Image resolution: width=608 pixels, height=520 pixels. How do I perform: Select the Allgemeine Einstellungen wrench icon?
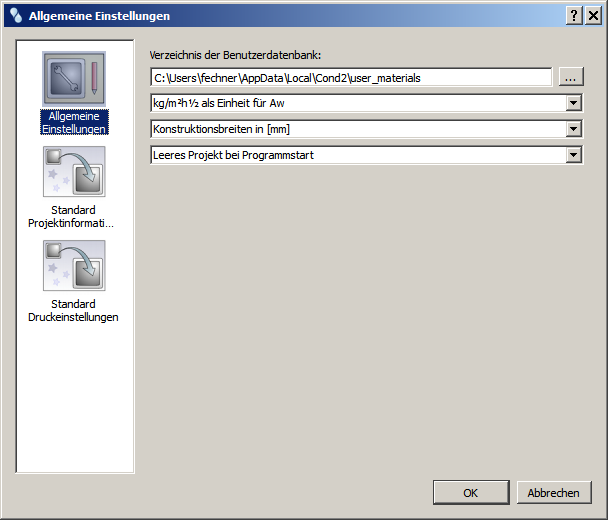[74, 79]
